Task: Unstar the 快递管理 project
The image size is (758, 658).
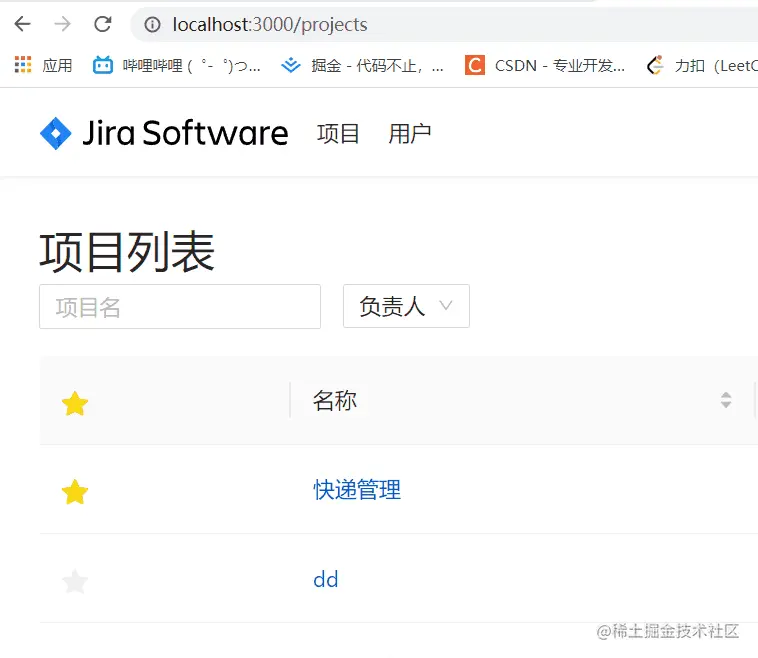Action: pos(75,492)
